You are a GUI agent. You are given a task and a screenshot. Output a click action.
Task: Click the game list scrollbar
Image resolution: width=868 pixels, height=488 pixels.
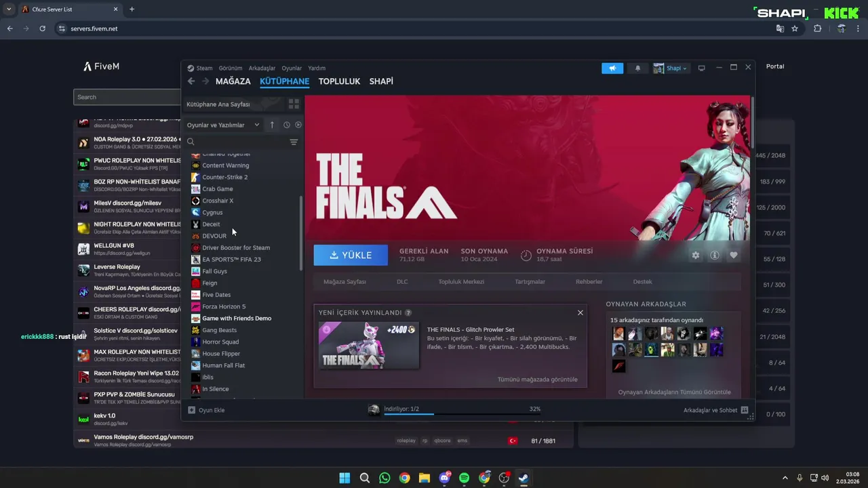[301, 234]
